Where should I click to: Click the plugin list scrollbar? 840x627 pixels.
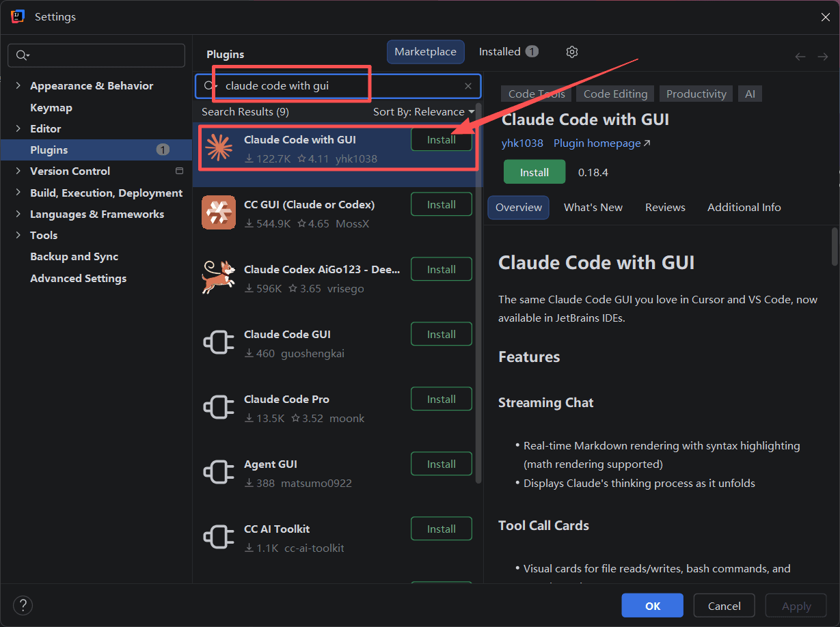click(478, 294)
